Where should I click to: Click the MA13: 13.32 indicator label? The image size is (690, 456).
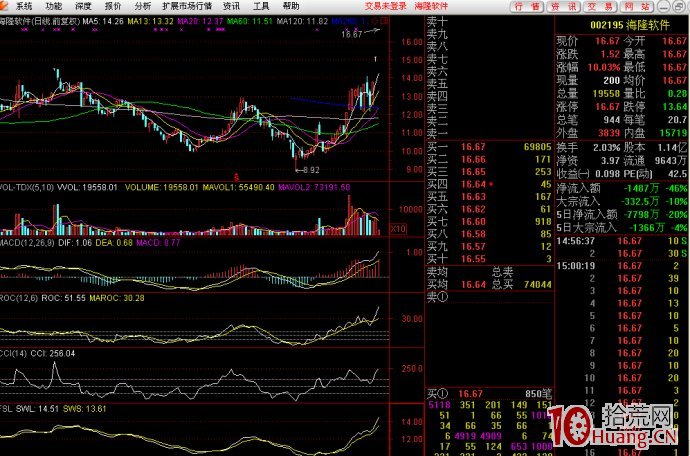click(x=150, y=21)
